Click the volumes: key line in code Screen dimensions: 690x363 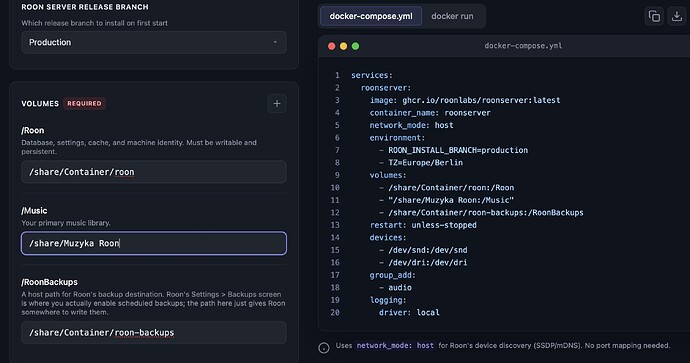point(388,176)
